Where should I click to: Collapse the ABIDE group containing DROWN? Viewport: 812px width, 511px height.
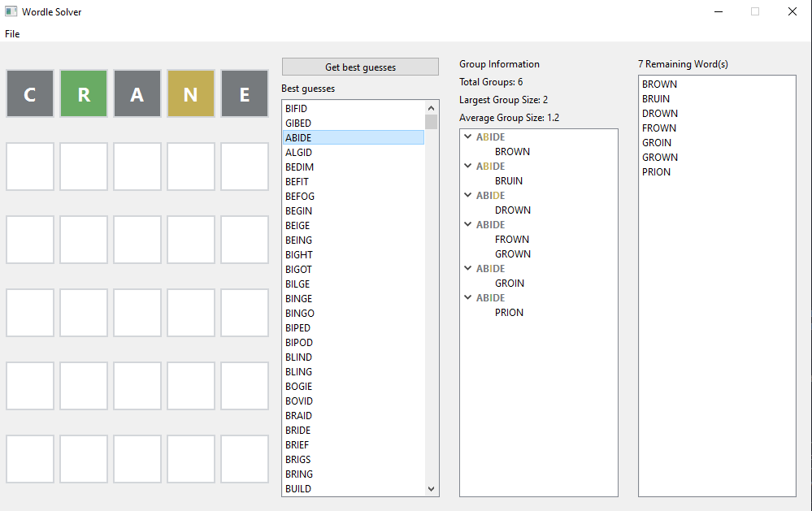(468, 195)
